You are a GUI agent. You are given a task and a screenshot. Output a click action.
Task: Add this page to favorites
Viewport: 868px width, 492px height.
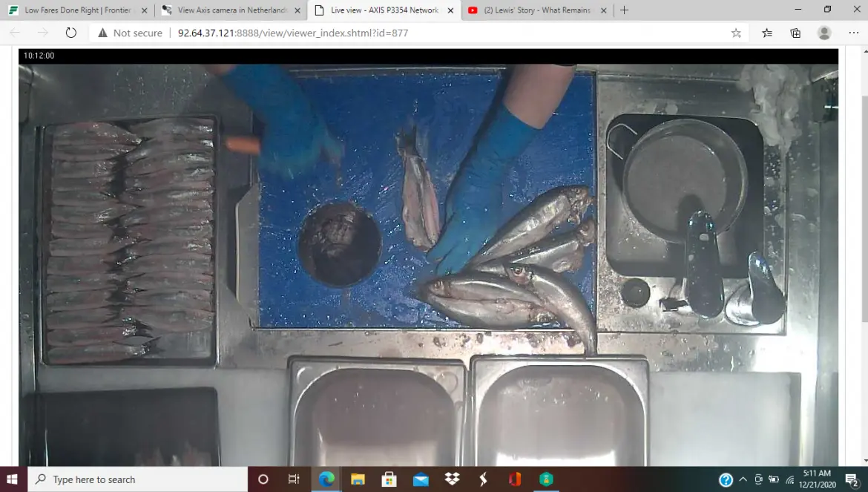(x=736, y=33)
